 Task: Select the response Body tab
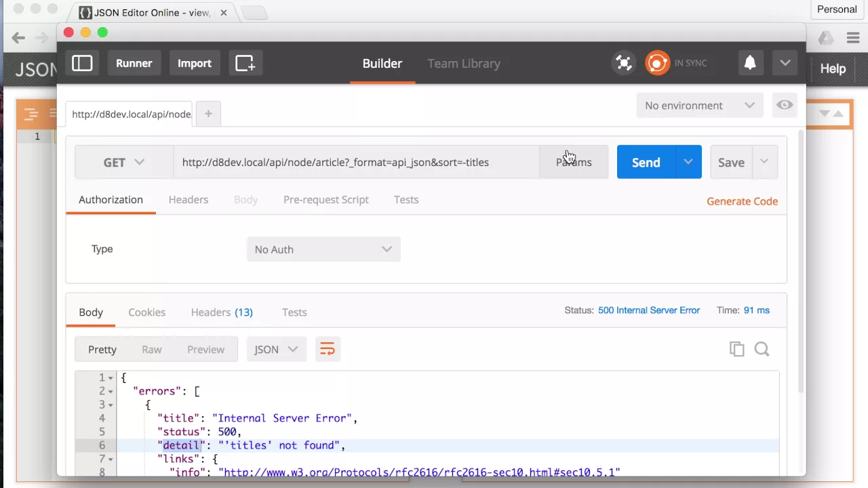pyautogui.click(x=91, y=312)
